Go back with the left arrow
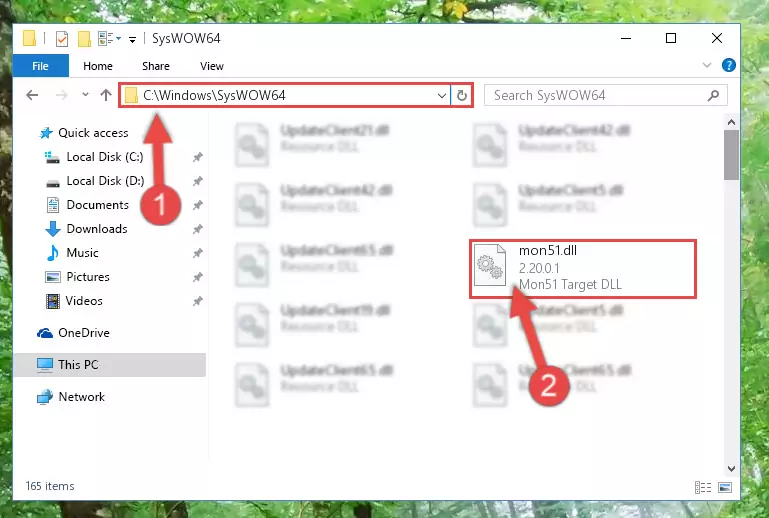 [32, 95]
